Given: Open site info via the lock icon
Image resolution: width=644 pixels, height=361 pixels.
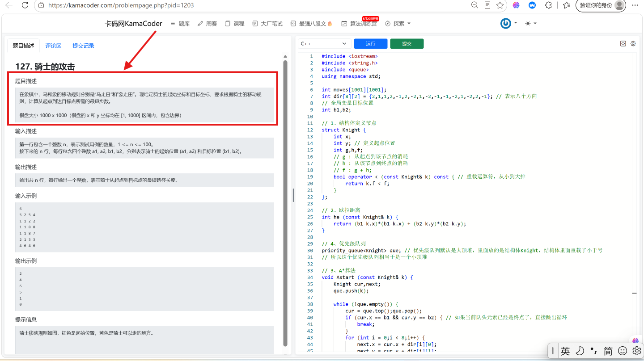Looking at the screenshot, I should [x=41, y=5].
